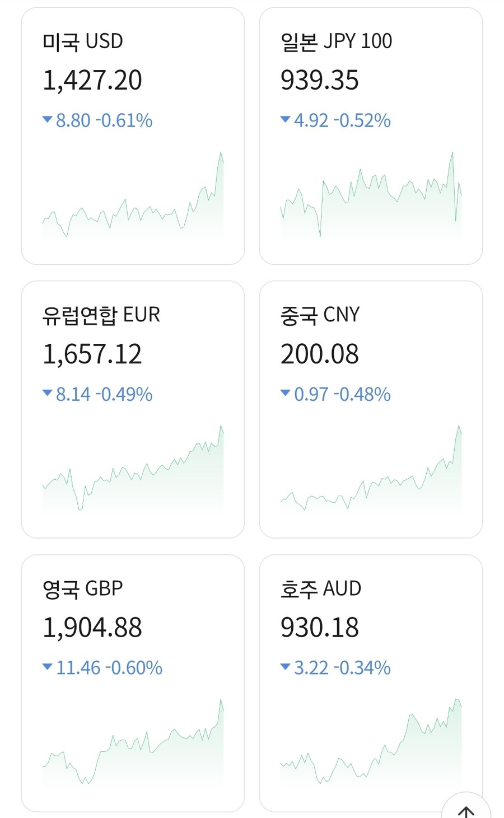Click the AUD down-triangle change indicator

pyautogui.click(x=286, y=667)
